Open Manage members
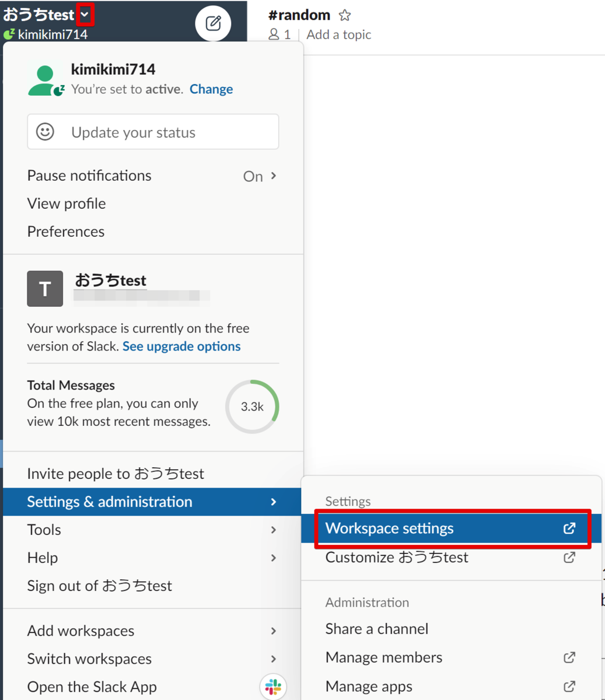The image size is (605, 700). click(451, 657)
